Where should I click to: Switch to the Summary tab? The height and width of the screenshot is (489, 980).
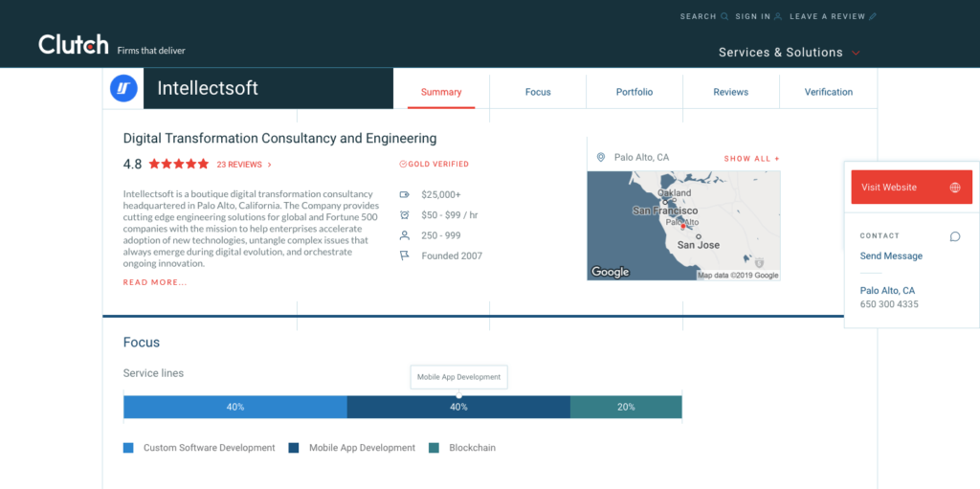pyautogui.click(x=441, y=92)
